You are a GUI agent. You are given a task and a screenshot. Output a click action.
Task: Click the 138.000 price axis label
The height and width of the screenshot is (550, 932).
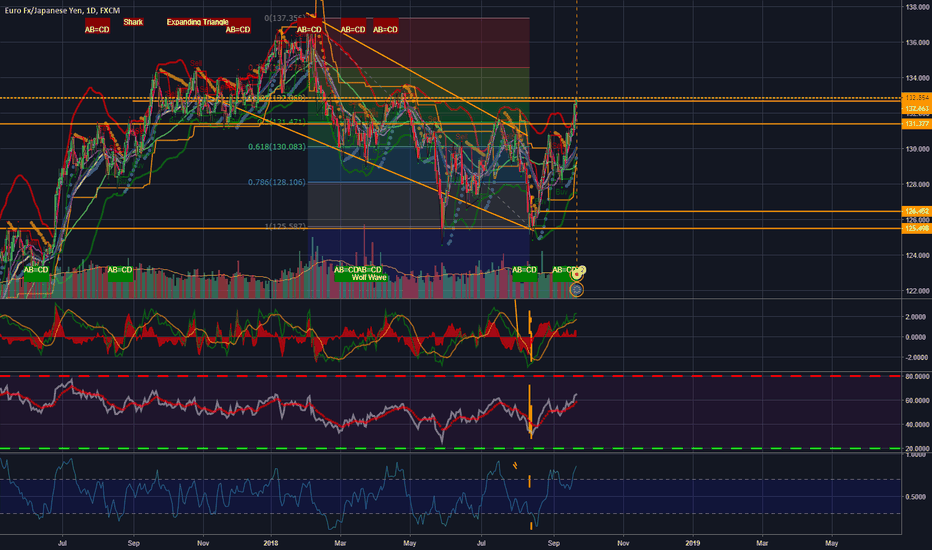[x=917, y=7]
